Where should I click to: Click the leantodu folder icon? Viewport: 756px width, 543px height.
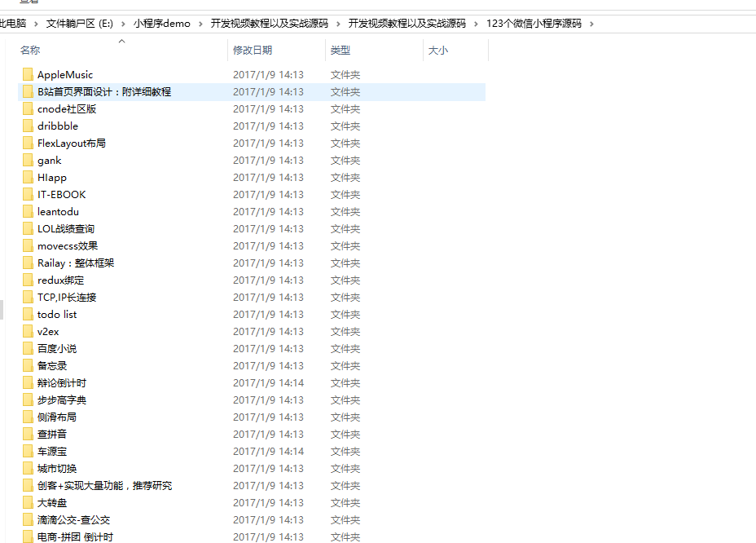[28, 211]
